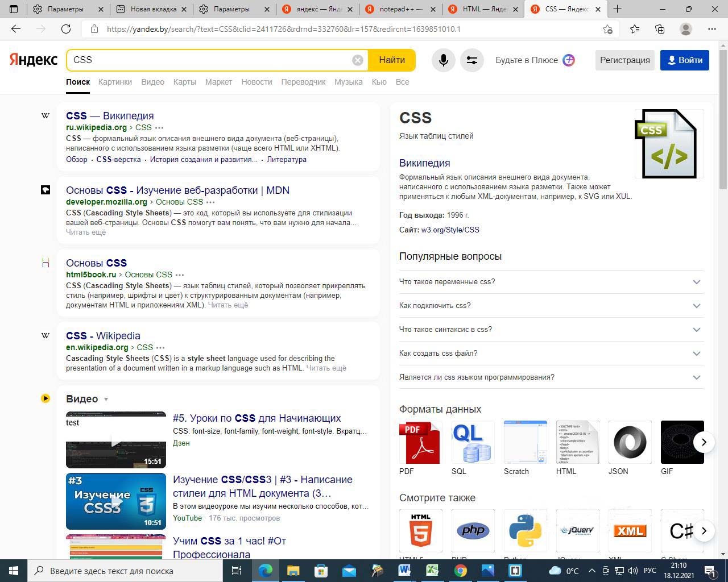Open the search settings sliders icon

pos(471,60)
